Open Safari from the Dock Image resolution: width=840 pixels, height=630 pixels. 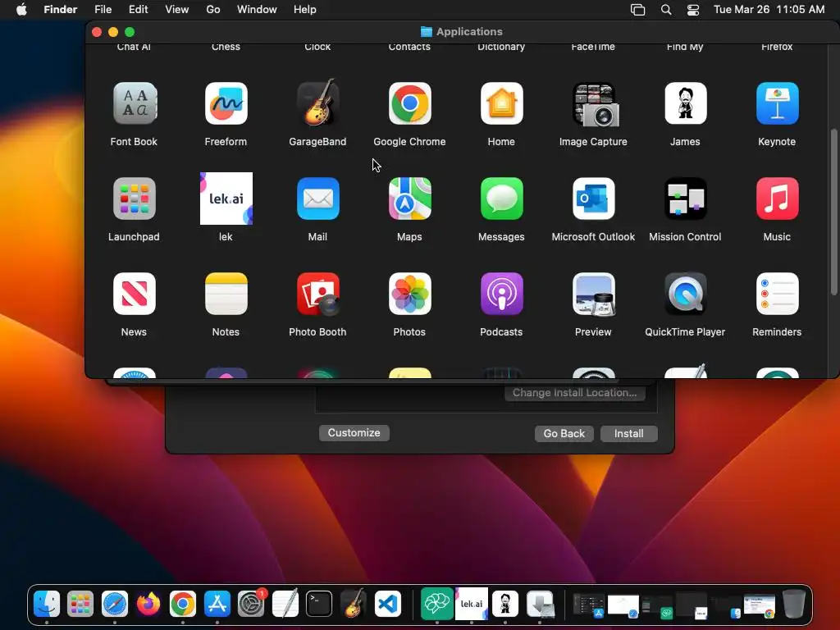(x=115, y=604)
